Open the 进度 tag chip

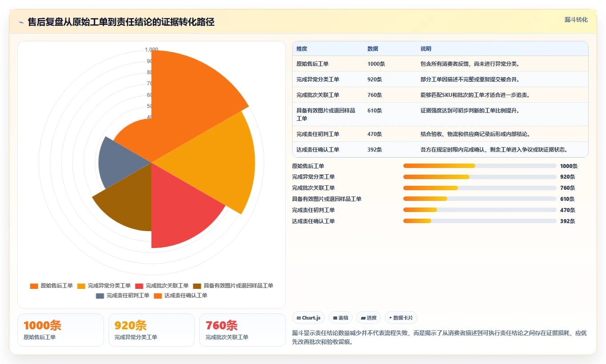click(x=369, y=318)
